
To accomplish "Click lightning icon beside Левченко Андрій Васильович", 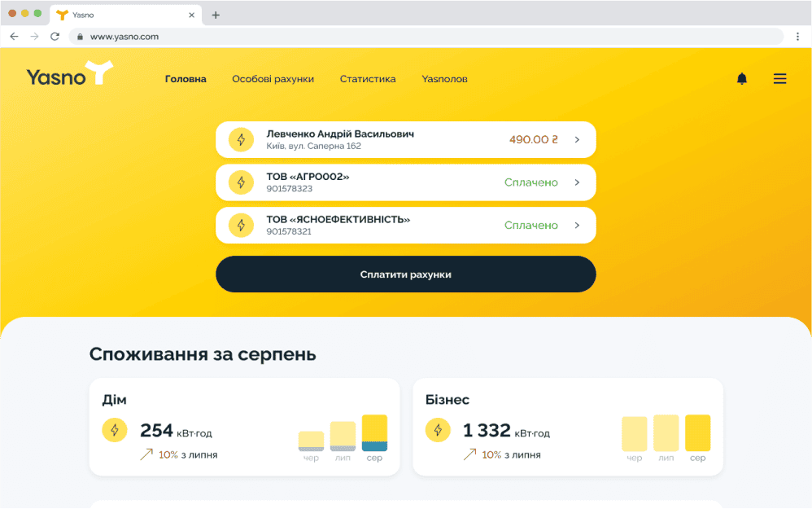I will pos(241,139).
